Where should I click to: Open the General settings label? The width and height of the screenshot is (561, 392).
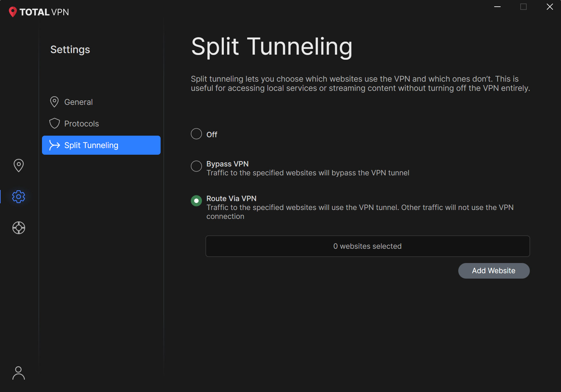click(79, 102)
